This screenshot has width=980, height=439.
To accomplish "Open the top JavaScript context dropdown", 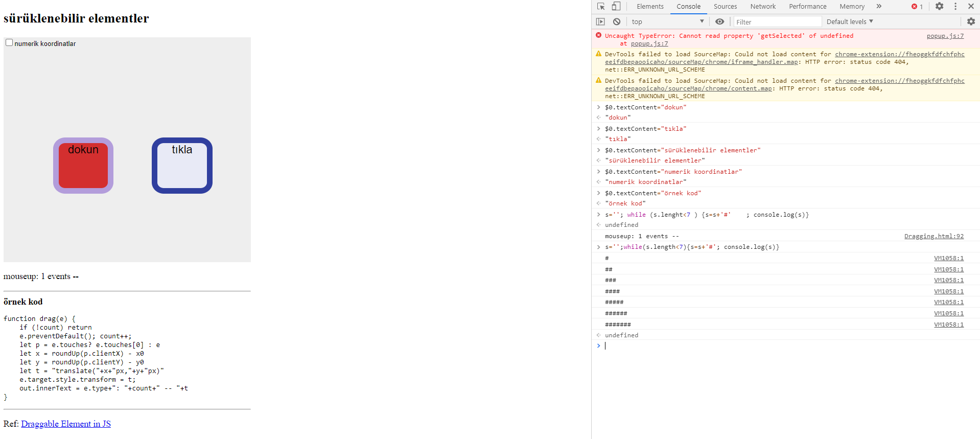I will tap(667, 21).
